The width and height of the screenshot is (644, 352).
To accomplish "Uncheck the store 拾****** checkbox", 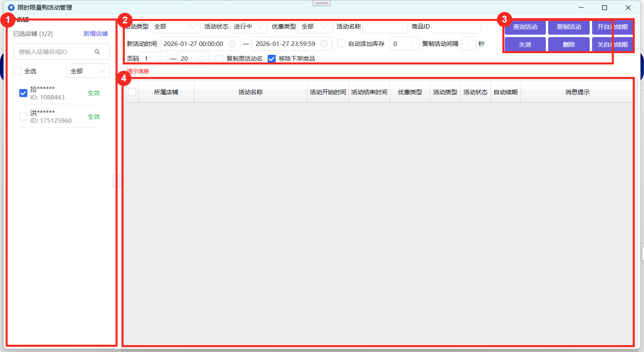I will pyautogui.click(x=23, y=93).
